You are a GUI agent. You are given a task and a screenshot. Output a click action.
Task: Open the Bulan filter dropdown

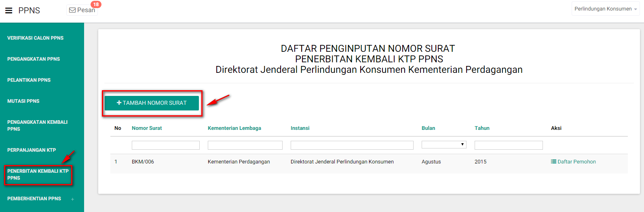click(443, 145)
